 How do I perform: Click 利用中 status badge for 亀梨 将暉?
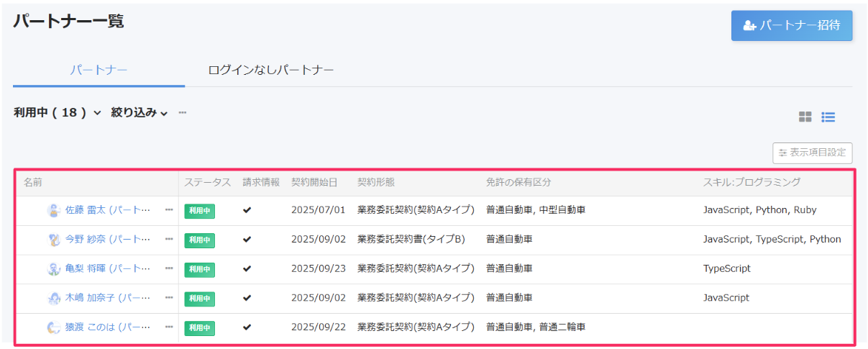(199, 269)
